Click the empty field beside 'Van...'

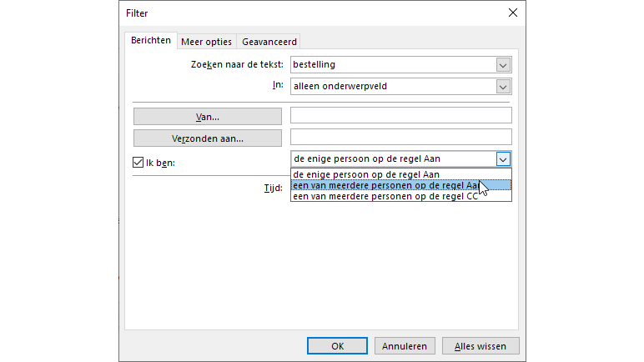(400, 115)
